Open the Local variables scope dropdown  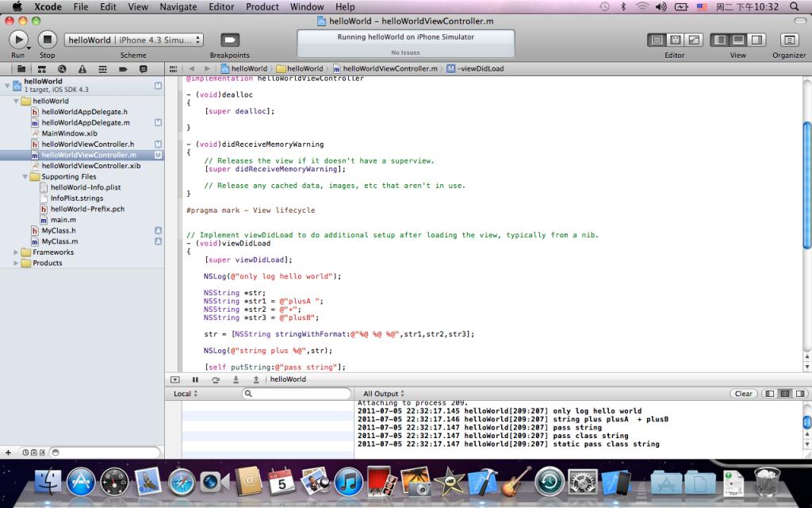(186, 394)
